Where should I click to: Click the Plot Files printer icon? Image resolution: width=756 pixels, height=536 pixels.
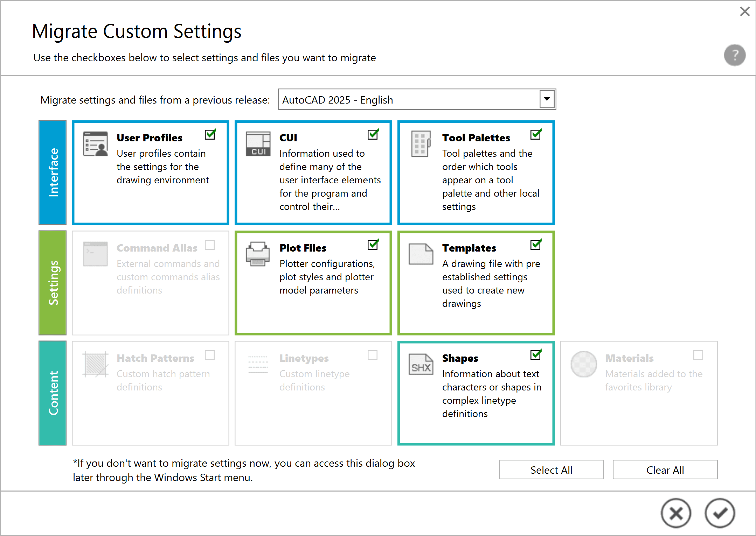coord(258,254)
